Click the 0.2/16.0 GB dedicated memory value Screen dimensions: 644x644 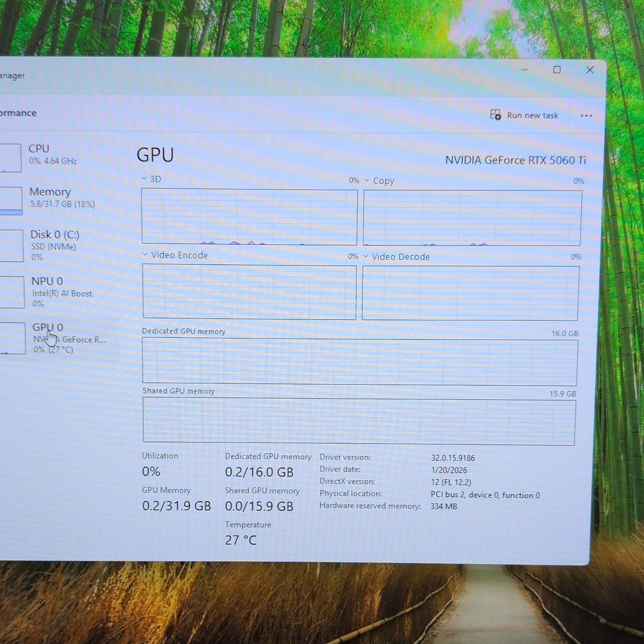pyautogui.click(x=259, y=472)
